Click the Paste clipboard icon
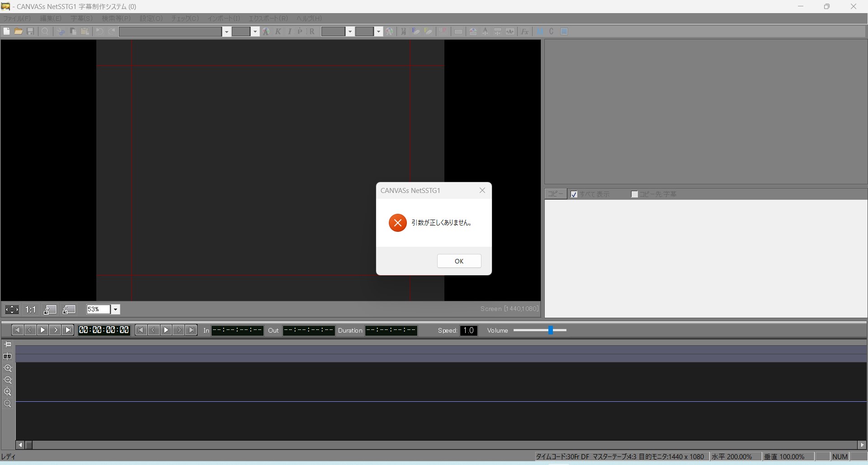The width and height of the screenshot is (868, 465). tap(85, 31)
